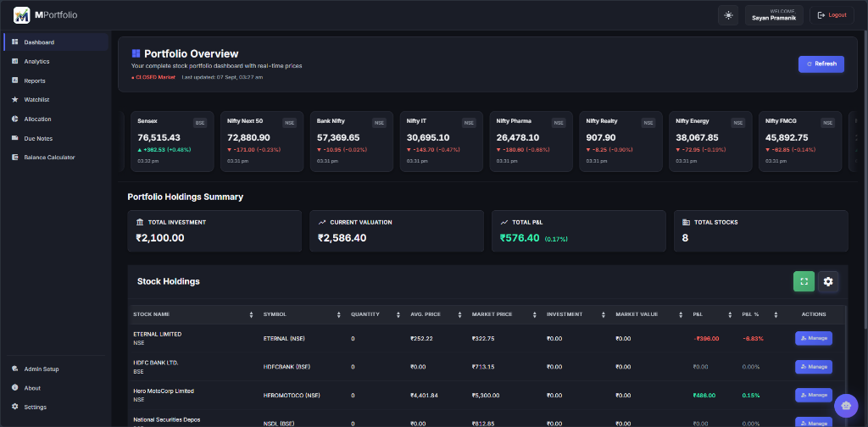Image resolution: width=868 pixels, height=427 pixels.
Task: Click the Watchlist star icon
Action: (15, 100)
